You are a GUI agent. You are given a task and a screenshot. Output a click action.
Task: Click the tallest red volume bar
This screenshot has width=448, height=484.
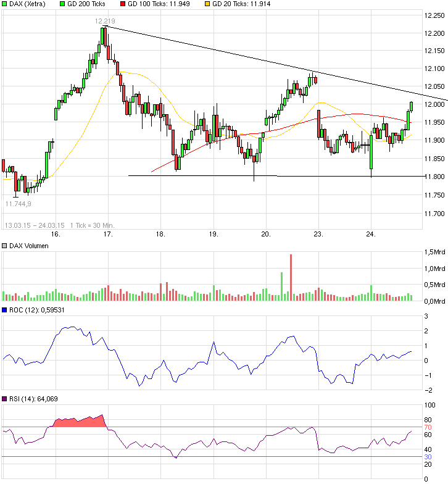291,278
